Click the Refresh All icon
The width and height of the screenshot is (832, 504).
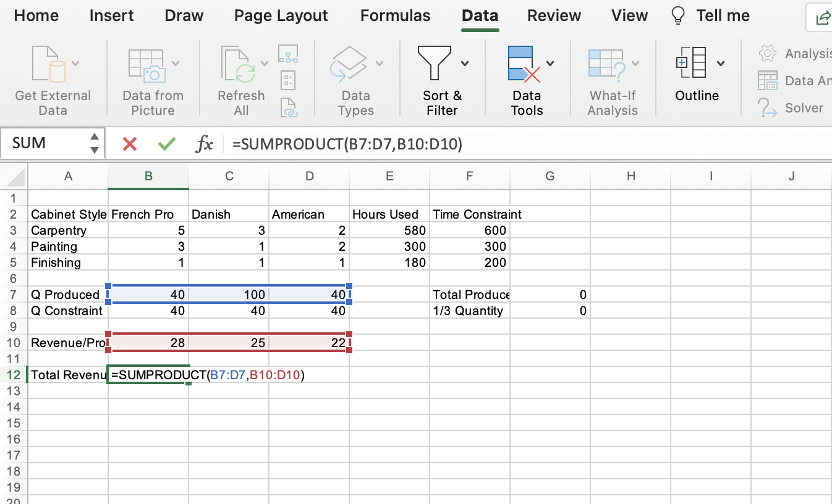[238, 65]
